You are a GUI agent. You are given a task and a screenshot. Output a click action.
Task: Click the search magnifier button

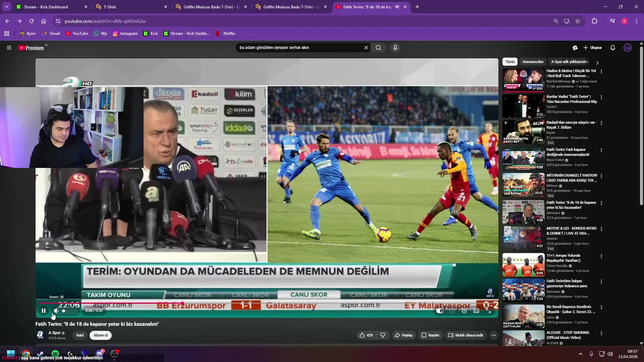click(x=378, y=48)
